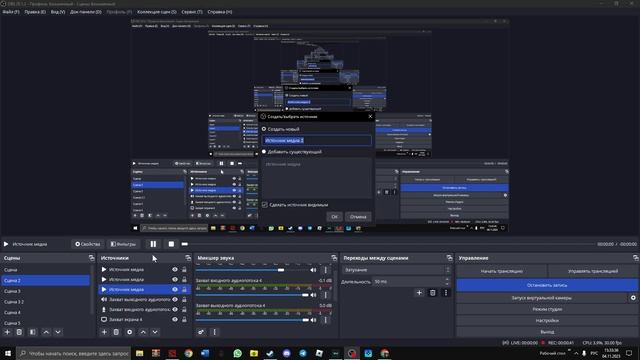Add a scene transition with plus icon
This screenshot has height=360, width=640.
click(419, 293)
